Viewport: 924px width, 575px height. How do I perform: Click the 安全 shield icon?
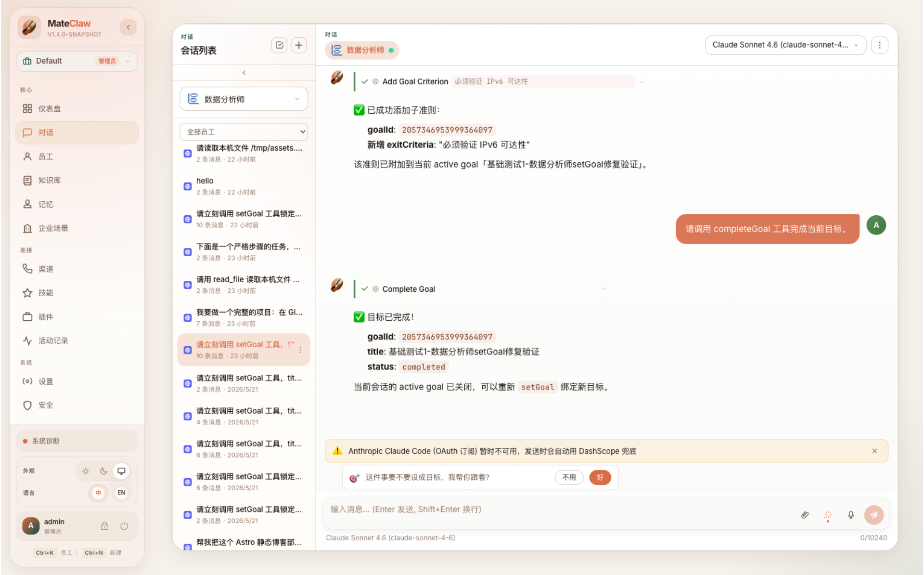27,405
